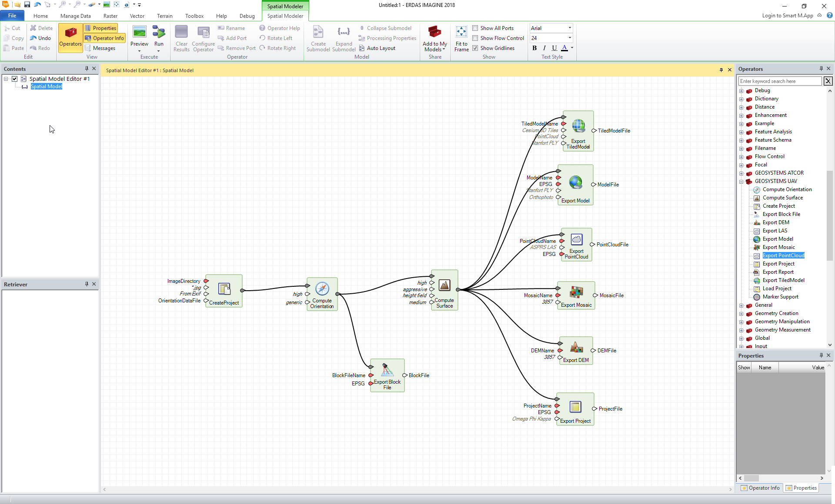This screenshot has height=504, width=835.
Task: Select Spatial Model in Contents tree
Action: (46, 86)
